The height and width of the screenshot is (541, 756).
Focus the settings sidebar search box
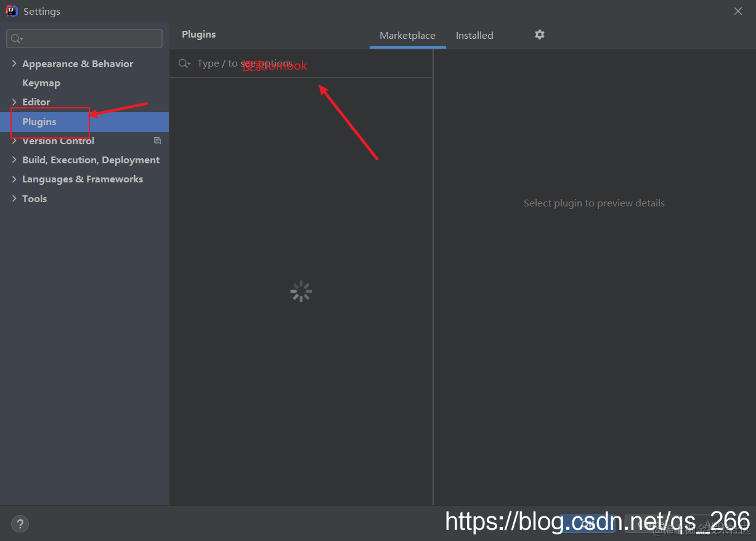pyautogui.click(x=84, y=38)
